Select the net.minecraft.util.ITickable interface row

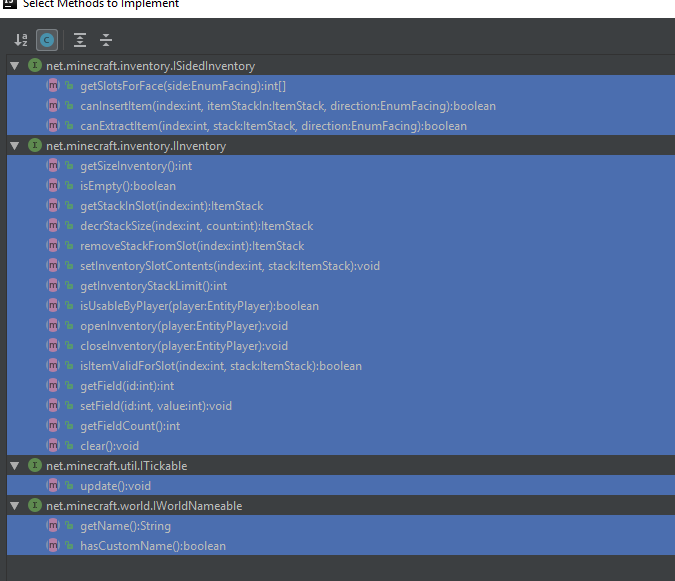(x=116, y=466)
